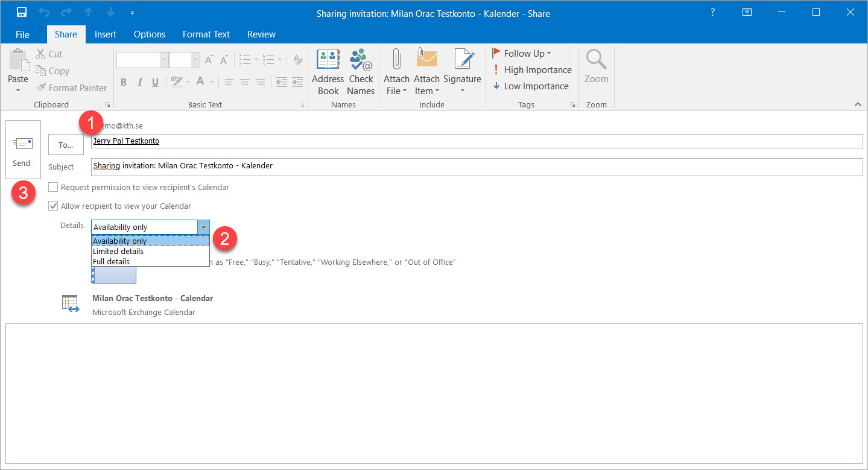The width and height of the screenshot is (868, 470).
Task: Mark message as High Importance
Action: [532, 70]
